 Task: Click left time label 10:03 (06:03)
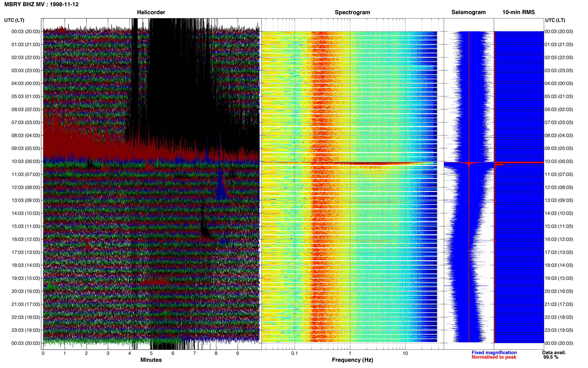click(26, 161)
